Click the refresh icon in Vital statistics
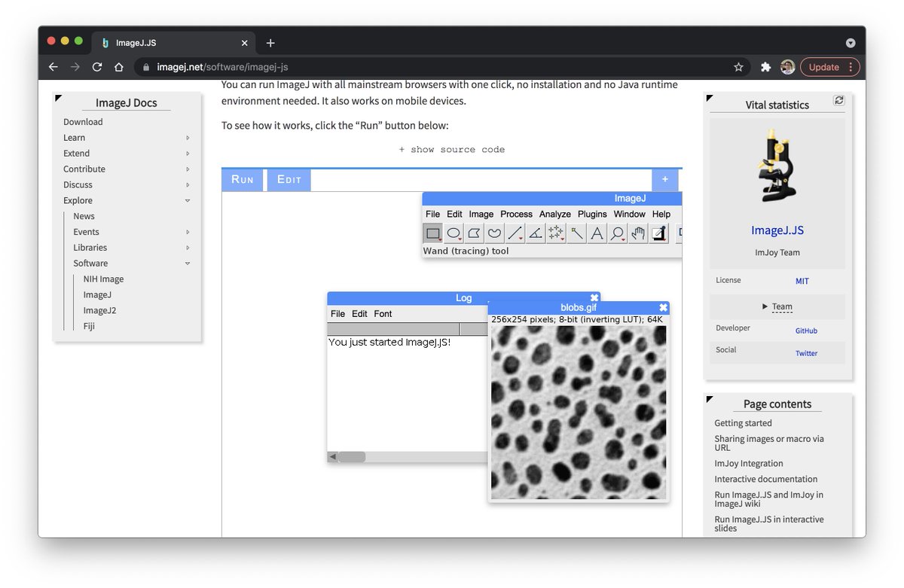Screen dimensions: 904x588 pos(839,100)
